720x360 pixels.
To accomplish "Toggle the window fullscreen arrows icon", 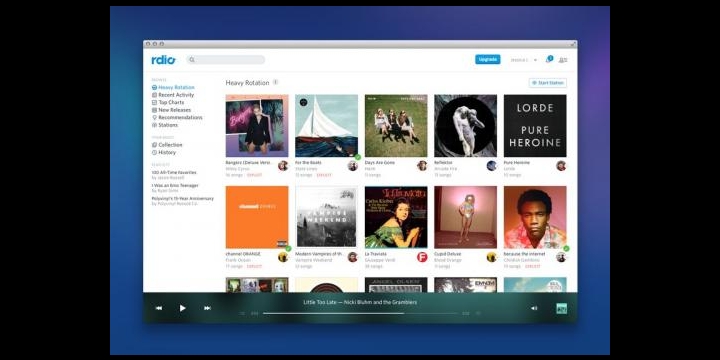I will click(573, 44).
